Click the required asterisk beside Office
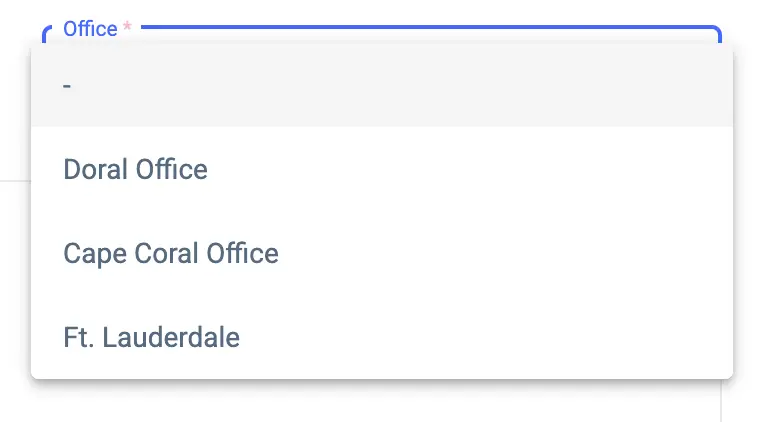Image resolution: width=776 pixels, height=422 pixels. tap(127, 29)
